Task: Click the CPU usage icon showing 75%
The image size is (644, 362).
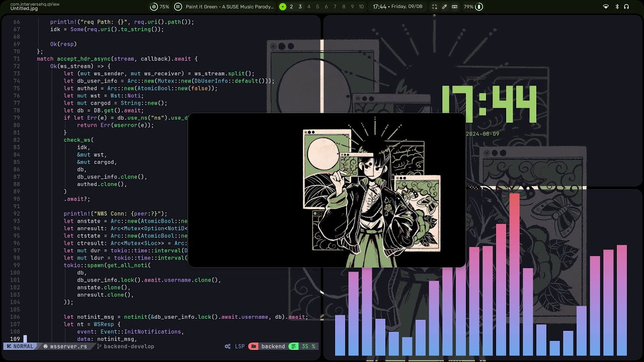Action: pyautogui.click(x=154, y=7)
